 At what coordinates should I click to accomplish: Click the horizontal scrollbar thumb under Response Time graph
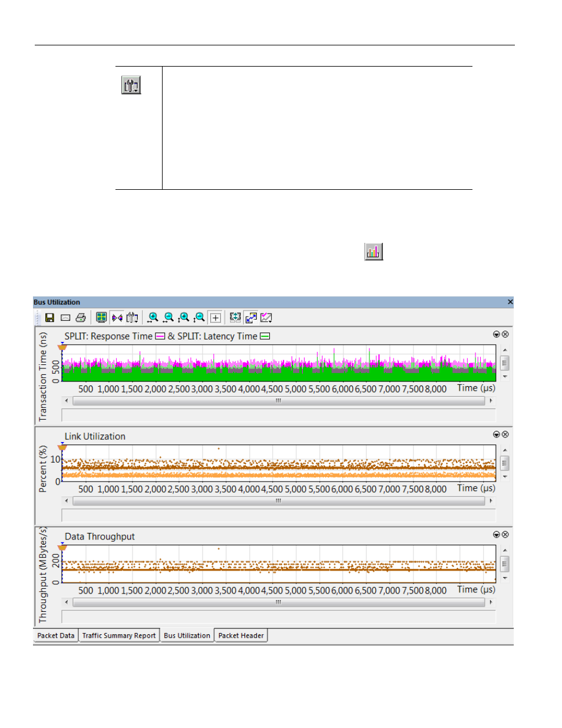pos(279,401)
